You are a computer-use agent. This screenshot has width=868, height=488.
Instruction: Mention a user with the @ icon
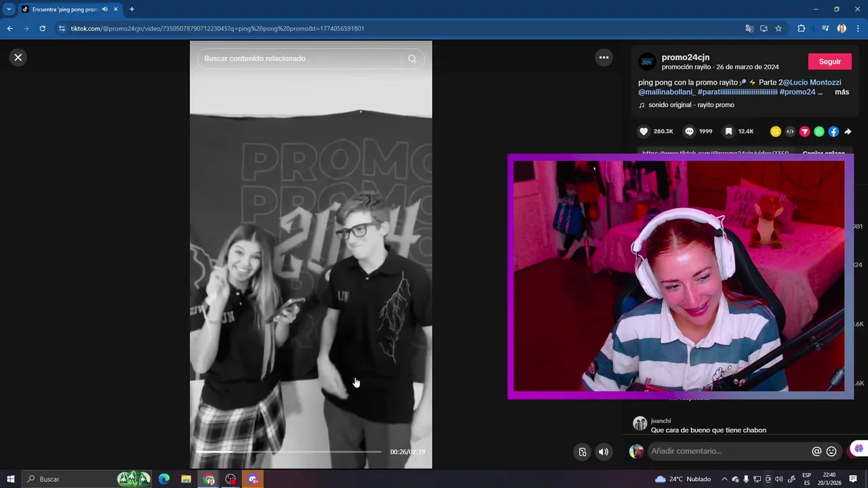click(816, 451)
